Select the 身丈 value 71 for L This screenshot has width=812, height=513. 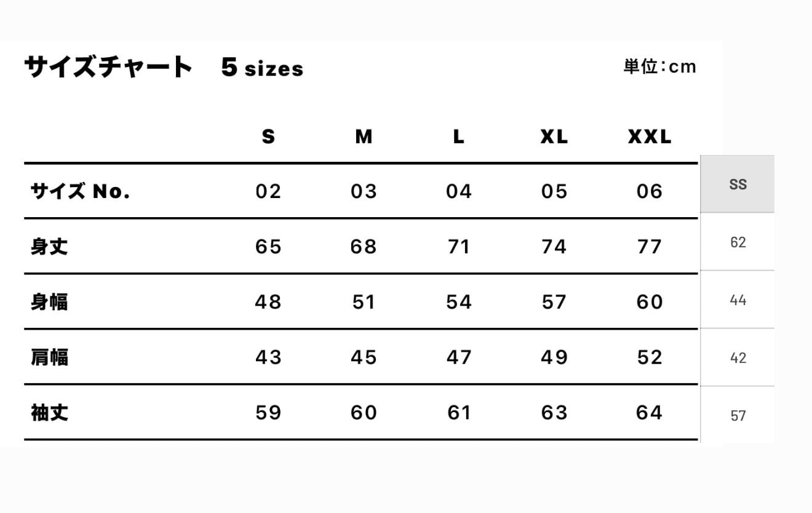[x=458, y=247]
